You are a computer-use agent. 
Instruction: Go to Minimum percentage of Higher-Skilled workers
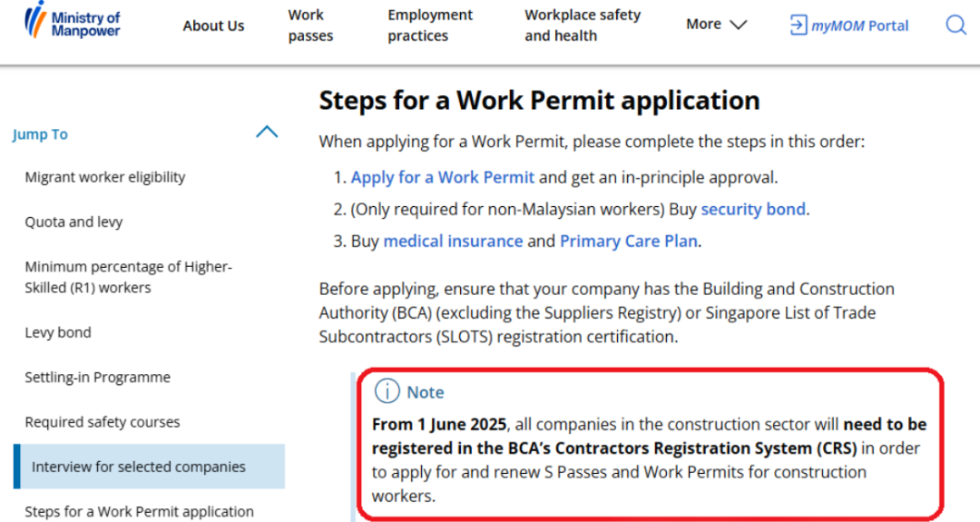[128, 277]
